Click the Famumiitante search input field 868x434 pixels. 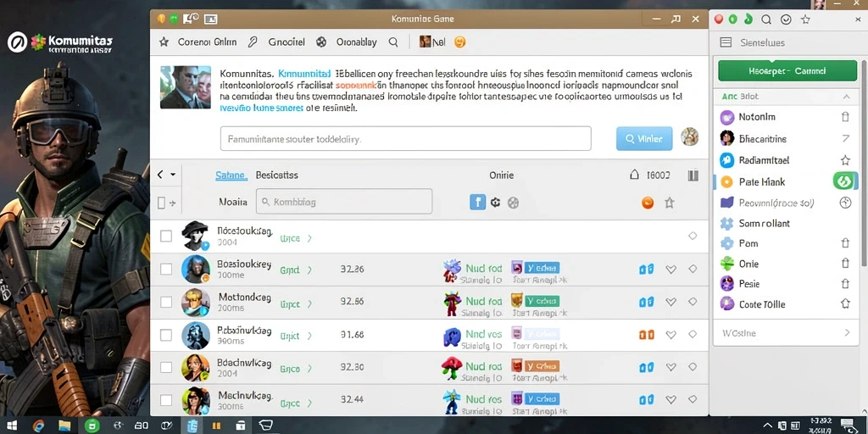405,139
